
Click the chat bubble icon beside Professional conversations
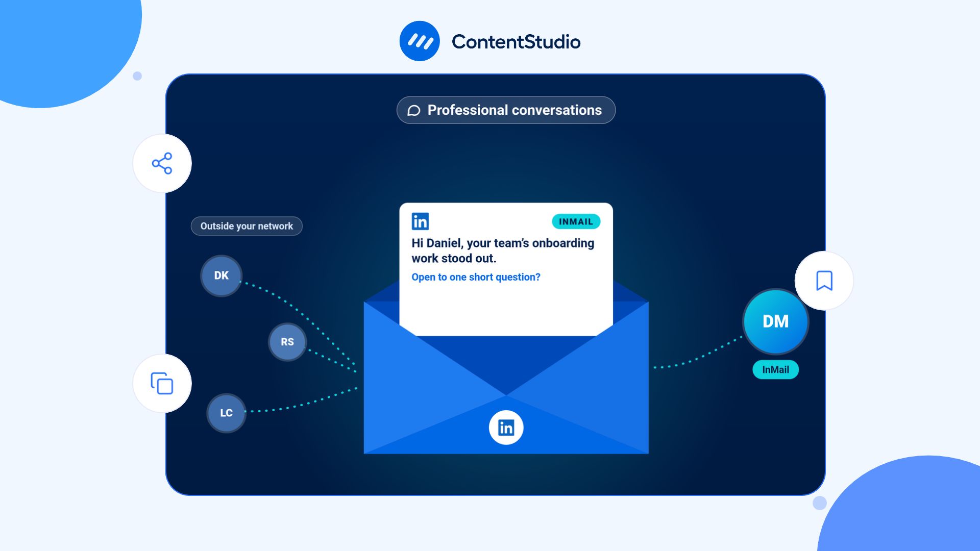tap(414, 111)
